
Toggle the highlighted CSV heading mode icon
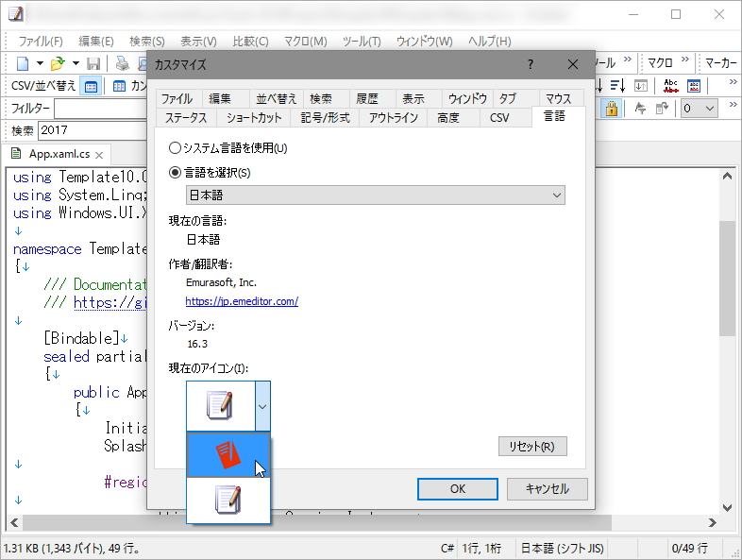point(91,86)
